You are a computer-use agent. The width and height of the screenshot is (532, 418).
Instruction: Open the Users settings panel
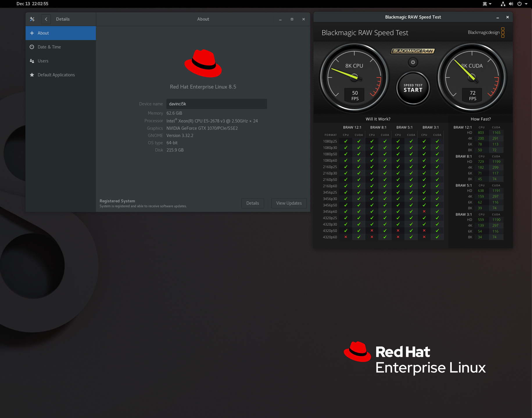pos(61,61)
